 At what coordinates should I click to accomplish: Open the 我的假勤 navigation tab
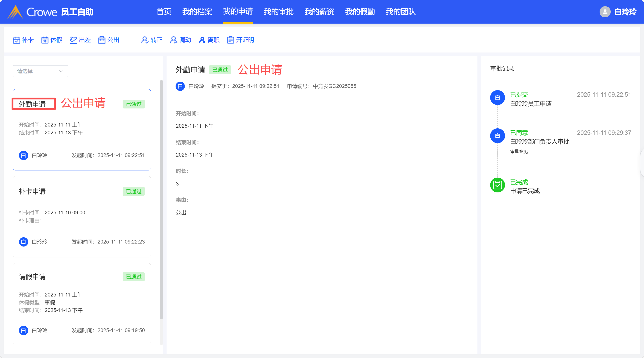click(x=360, y=12)
